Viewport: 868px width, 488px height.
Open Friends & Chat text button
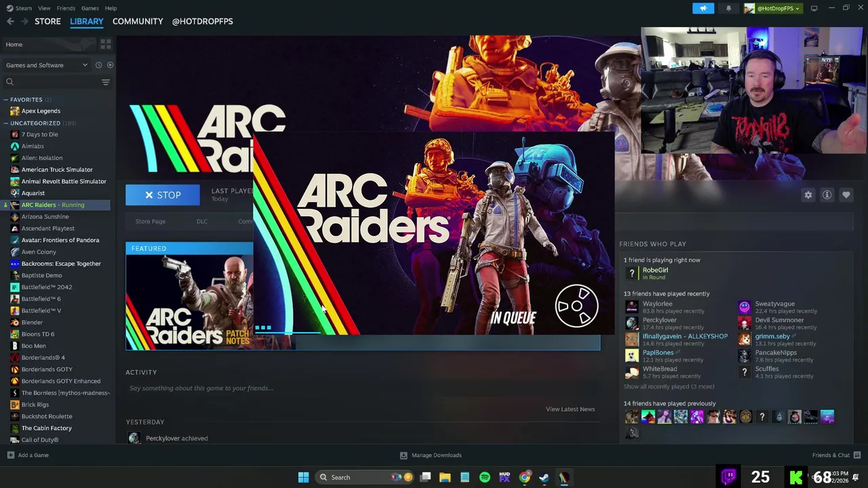[831, 455]
